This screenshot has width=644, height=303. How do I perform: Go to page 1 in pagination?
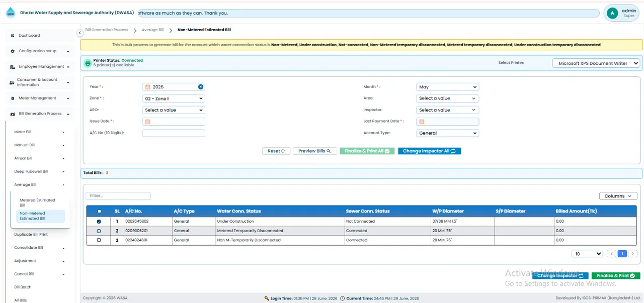[622, 254]
